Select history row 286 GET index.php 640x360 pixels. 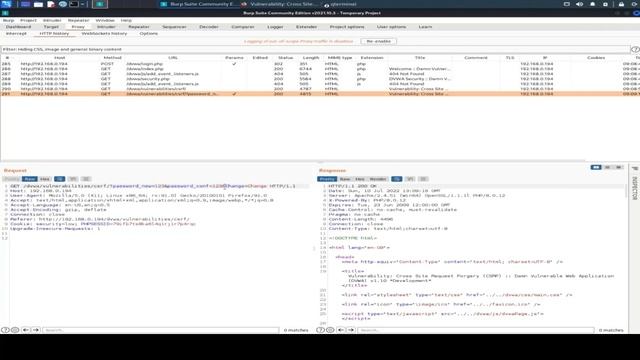pos(320,69)
